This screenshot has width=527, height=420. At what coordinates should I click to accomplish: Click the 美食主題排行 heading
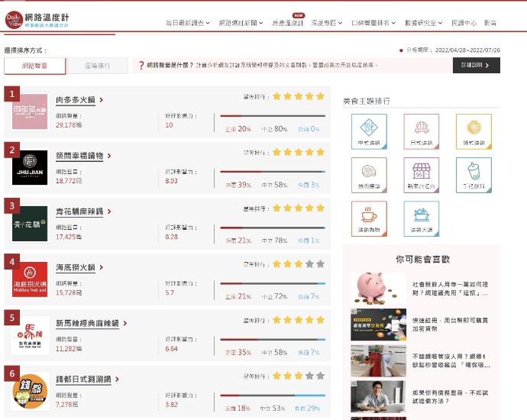click(367, 101)
